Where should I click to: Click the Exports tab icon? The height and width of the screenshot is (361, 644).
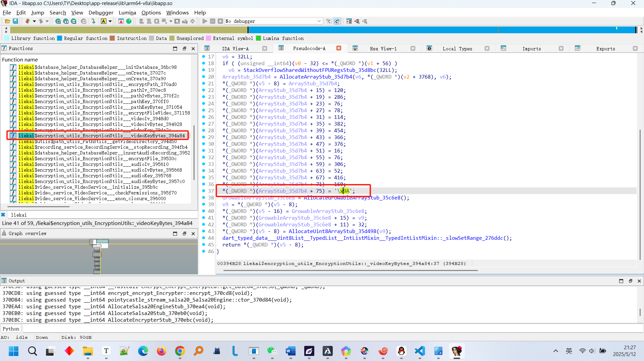(578, 48)
